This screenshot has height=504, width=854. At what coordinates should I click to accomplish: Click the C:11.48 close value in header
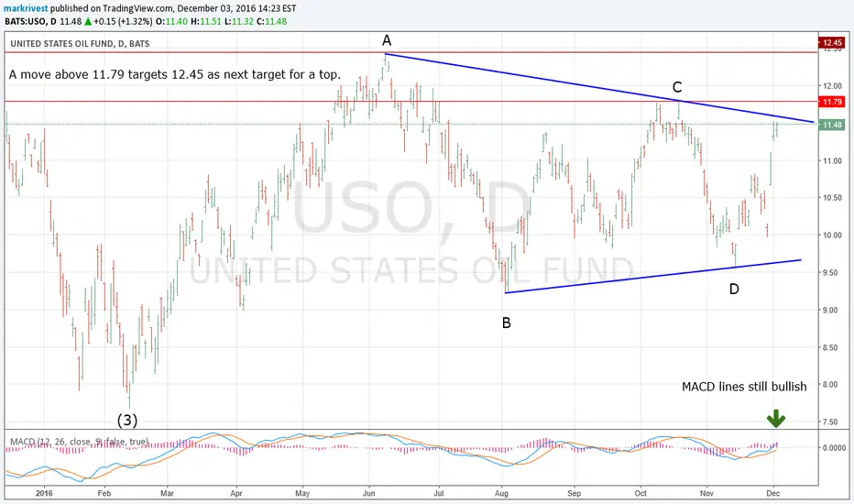tap(271, 22)
